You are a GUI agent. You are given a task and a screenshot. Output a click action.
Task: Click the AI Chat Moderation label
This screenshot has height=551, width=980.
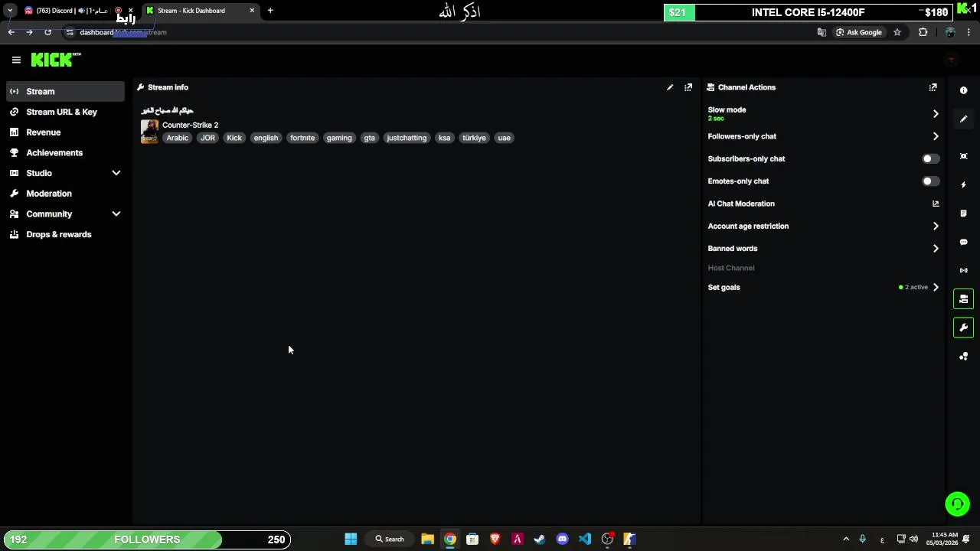tap(741, 204)
